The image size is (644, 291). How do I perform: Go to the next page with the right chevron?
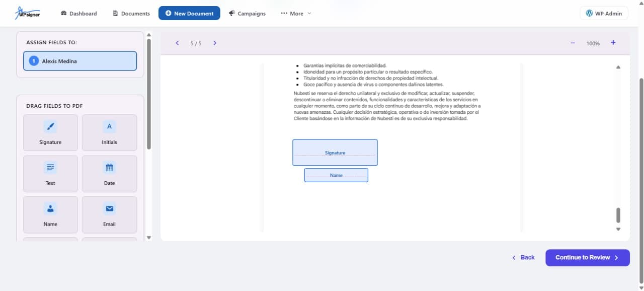[215, 43]
